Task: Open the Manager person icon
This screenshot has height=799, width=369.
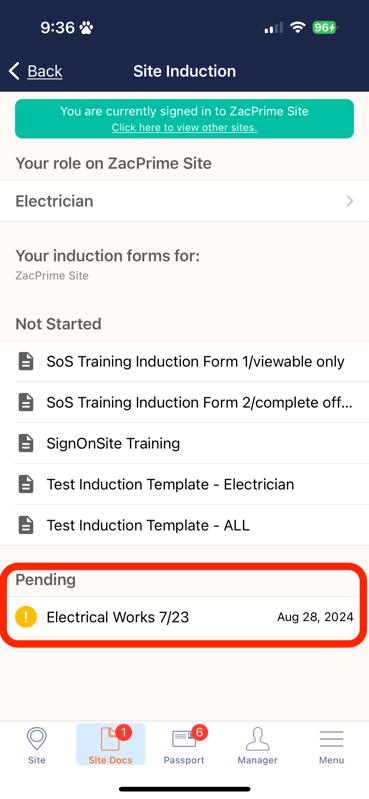Action: [257, 739]
